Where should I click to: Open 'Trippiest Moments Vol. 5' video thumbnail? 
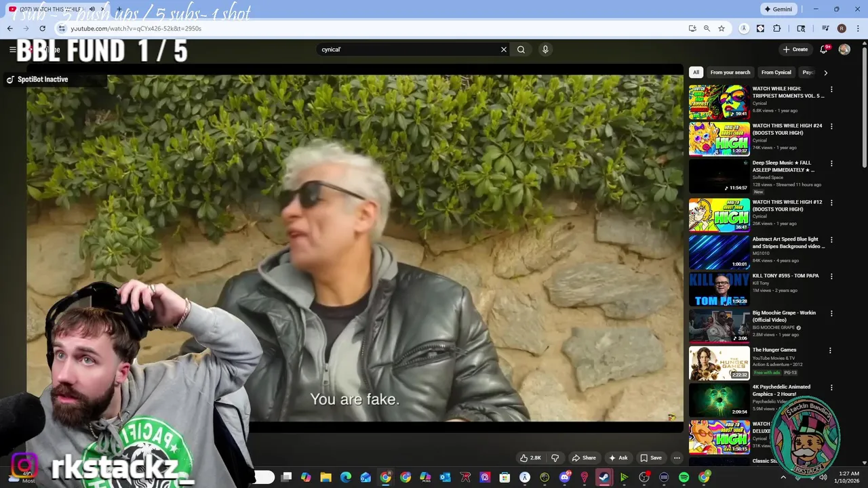tap(719, 102)
